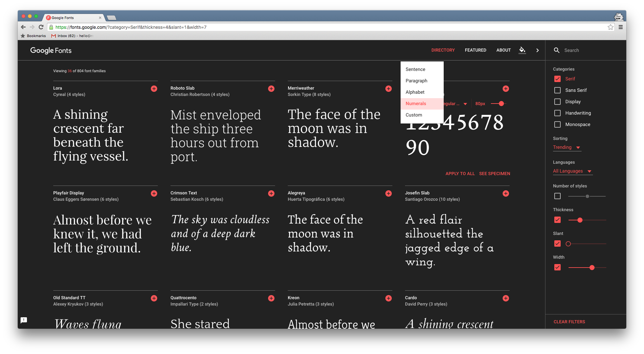Click the Slant slider handle

568,244
